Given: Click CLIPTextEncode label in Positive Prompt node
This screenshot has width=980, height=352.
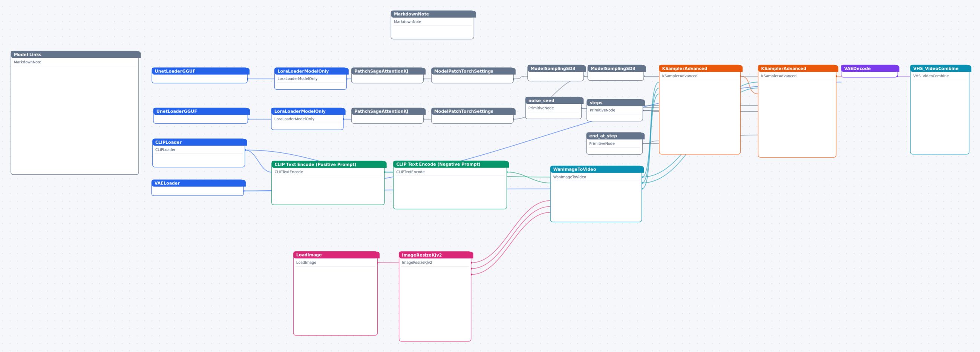Looking at the screenshot, I should (289, 172).
